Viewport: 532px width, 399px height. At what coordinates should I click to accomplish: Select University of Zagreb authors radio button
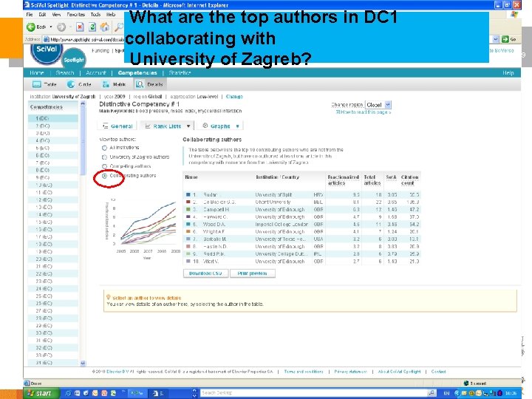pyautogui.click(x=104, y=157)
